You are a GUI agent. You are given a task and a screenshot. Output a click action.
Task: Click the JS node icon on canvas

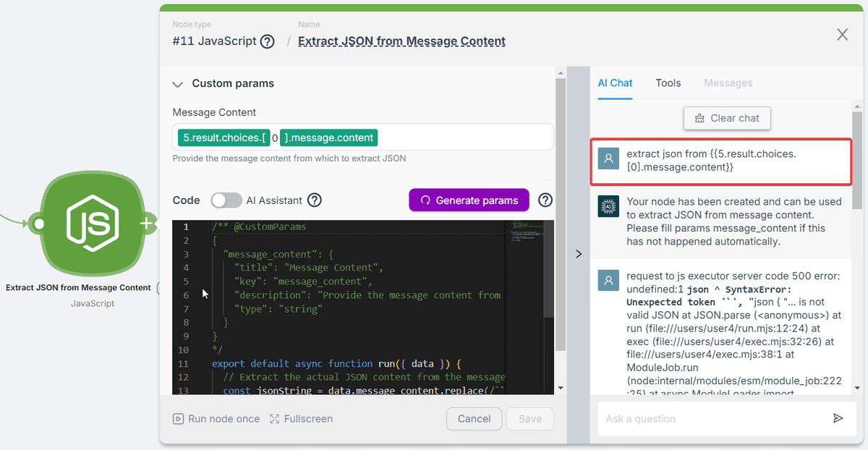pos(93,224)
